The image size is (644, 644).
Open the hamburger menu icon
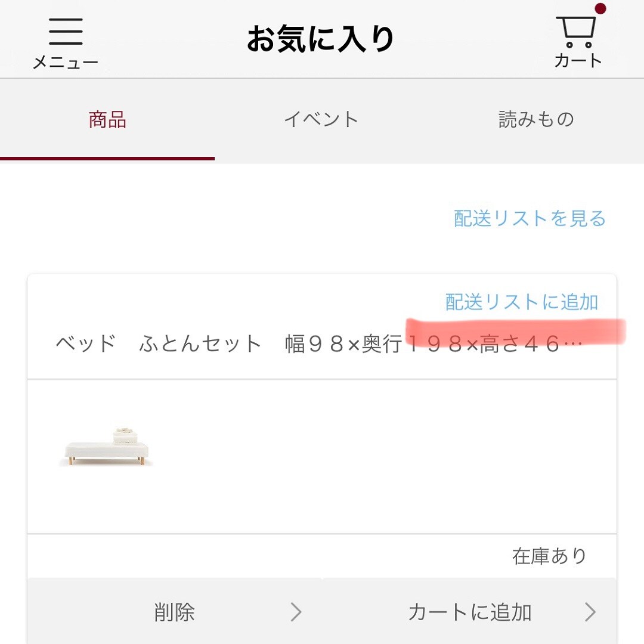tap(66, 31)
